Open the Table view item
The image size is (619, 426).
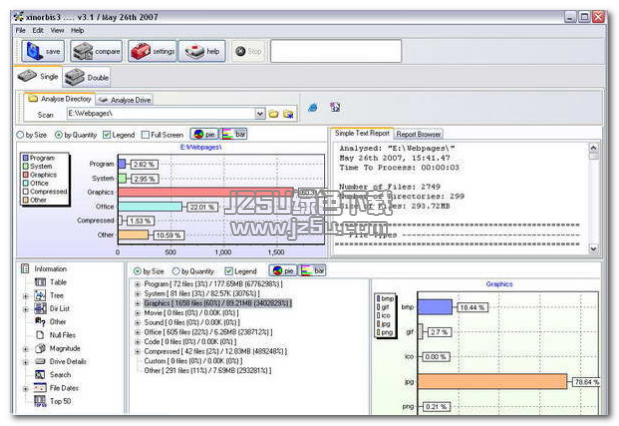pyautogui.click(x=51, y=282)
